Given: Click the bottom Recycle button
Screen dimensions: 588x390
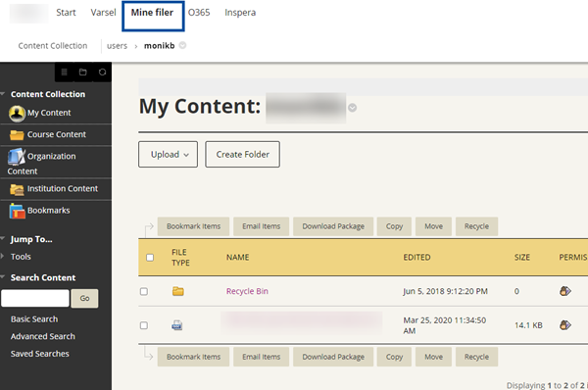Looking at the screenshot, I should click(476, 357).
